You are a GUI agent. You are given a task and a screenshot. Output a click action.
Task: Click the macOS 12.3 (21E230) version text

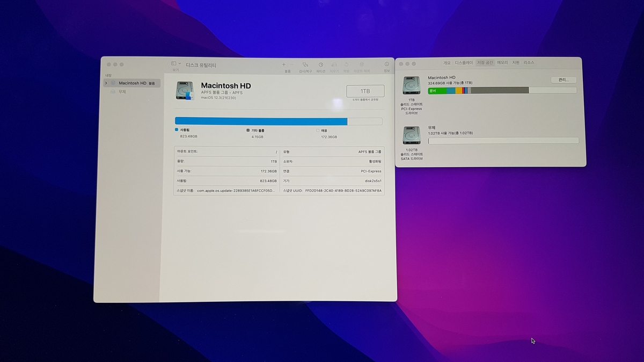tap(218, 98)
